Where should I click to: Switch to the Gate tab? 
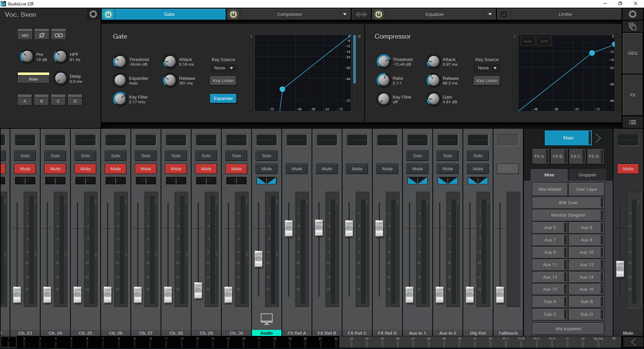pos(170,15)
